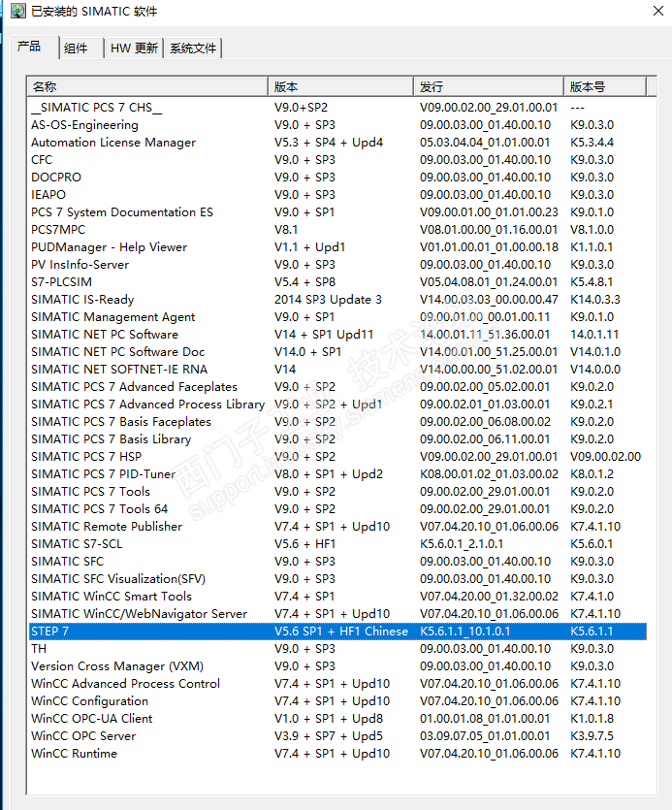672x810 pixels.
Task: Select the SIMATIC NET PC Software row
Action: 337,335
